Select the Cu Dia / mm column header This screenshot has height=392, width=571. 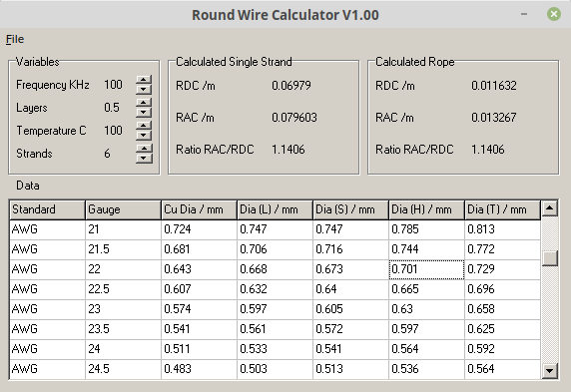tap(199, 209)
